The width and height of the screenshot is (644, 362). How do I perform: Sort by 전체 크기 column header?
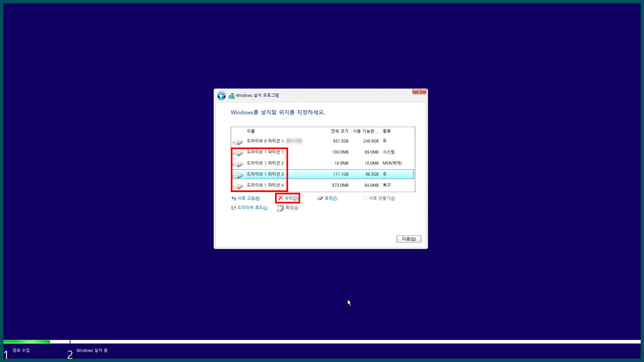335,131
